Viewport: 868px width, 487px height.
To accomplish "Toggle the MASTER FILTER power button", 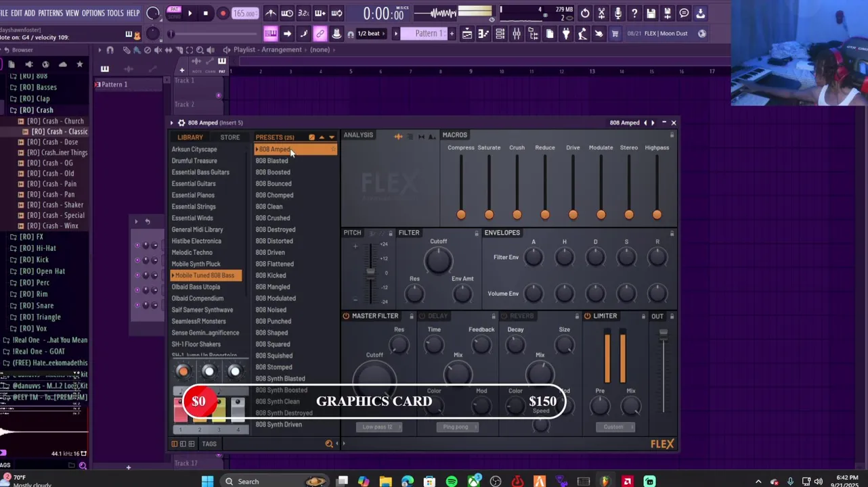I will point(346,316).
